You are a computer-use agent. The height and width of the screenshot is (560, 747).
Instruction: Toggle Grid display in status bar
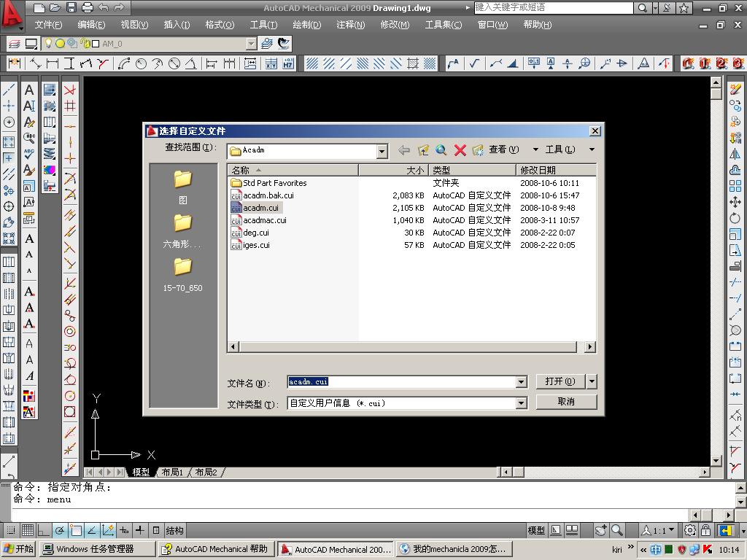coord(27,530)
